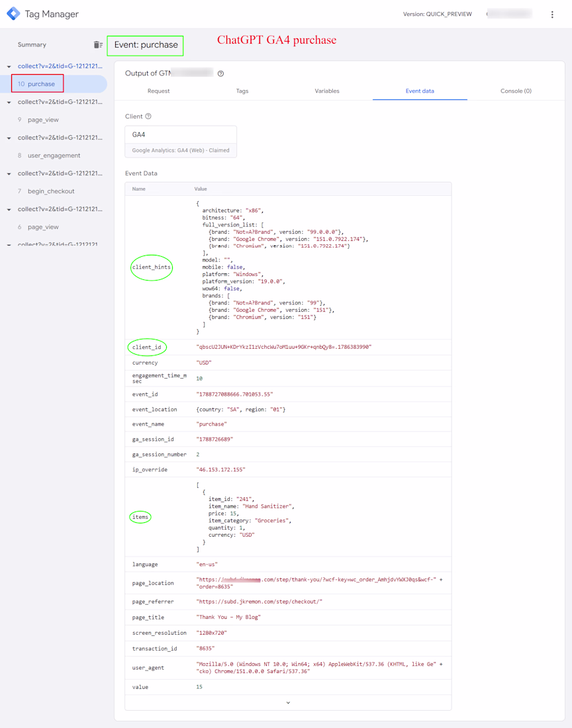Image resolution: width=572 pixels, height=728 pixels.
Task: Click the transaction_id "8635" value
Action: [205, 649]
